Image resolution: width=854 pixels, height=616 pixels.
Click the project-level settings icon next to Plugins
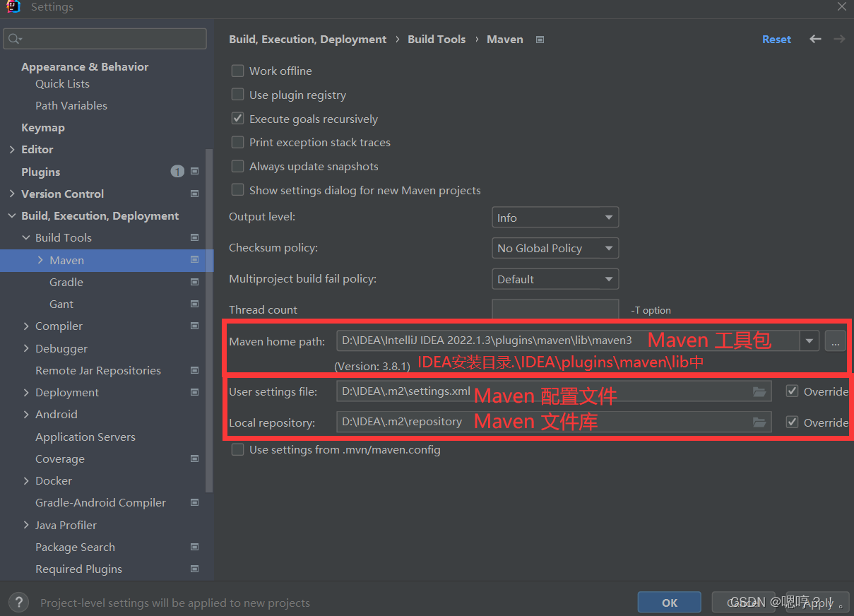(x=195, y=172)
